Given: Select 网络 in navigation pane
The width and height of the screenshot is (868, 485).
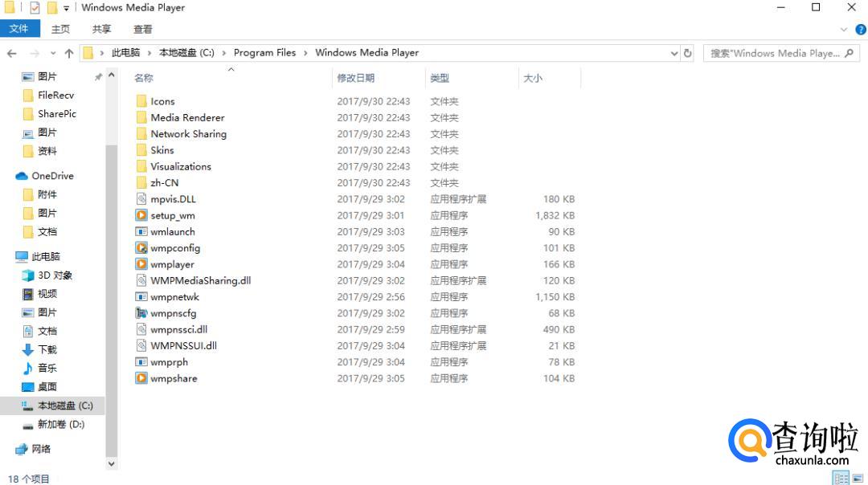Looking at the screenshot, I should point(40,449).
